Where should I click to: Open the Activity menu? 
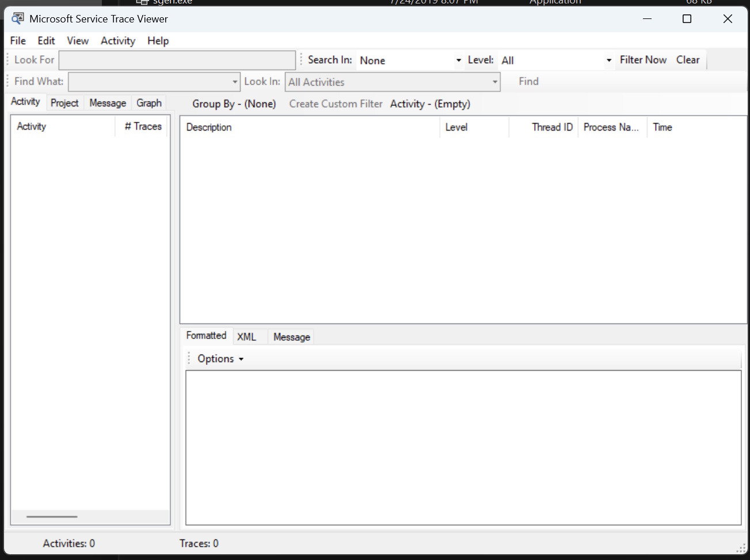click(x=118, y=41)
